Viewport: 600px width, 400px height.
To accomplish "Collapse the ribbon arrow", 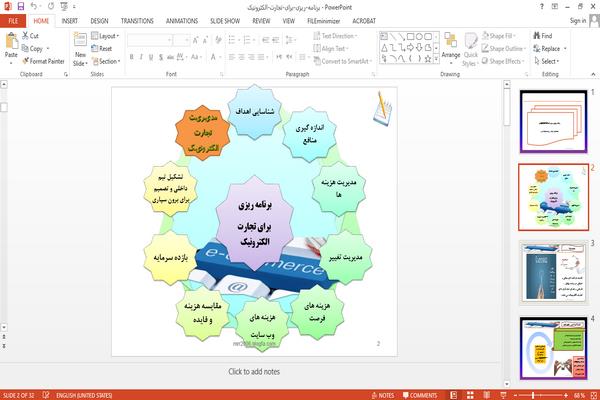I will point(593,74).
